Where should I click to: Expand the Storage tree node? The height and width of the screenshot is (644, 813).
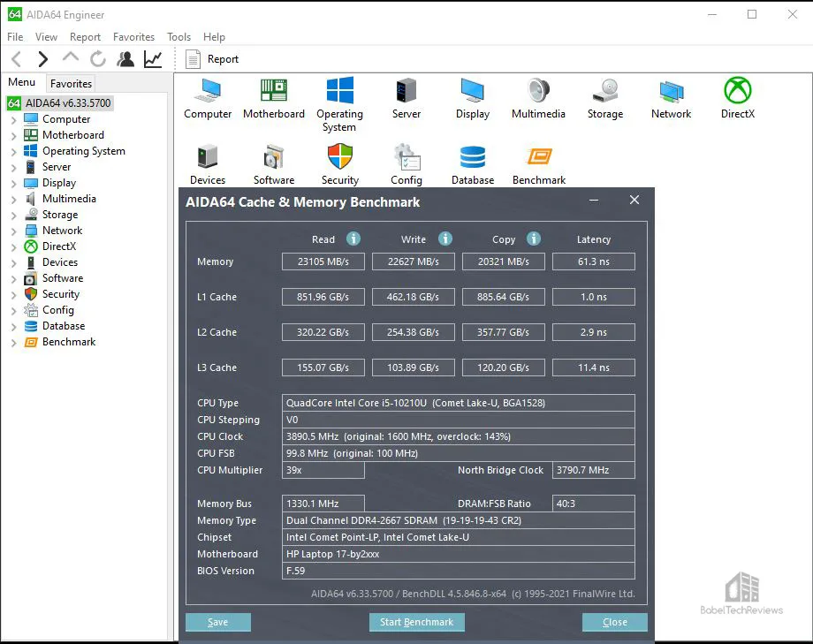tap(14, 216)
